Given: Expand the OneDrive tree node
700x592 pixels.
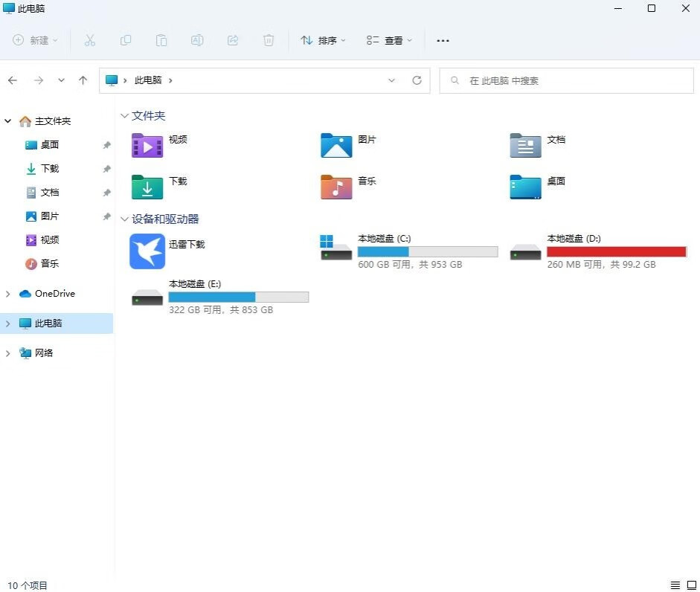Looking at the screenshot, I should (x=8, y=294).
